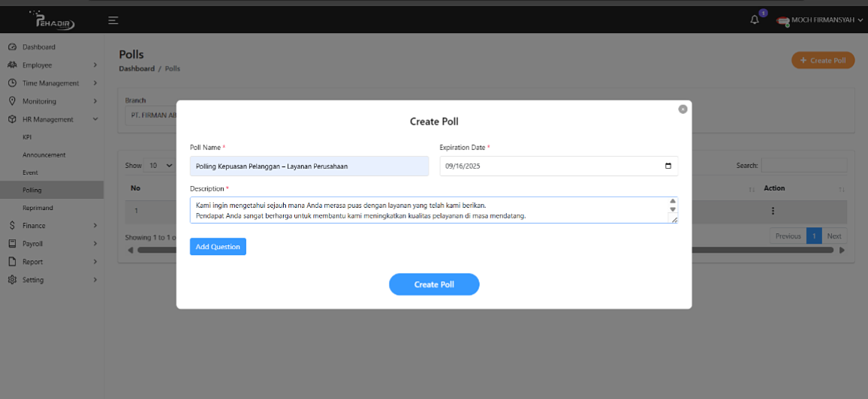This screenshot has width=868, height=399.
Task: Click the Finance dollar icon
Action: 13,226
